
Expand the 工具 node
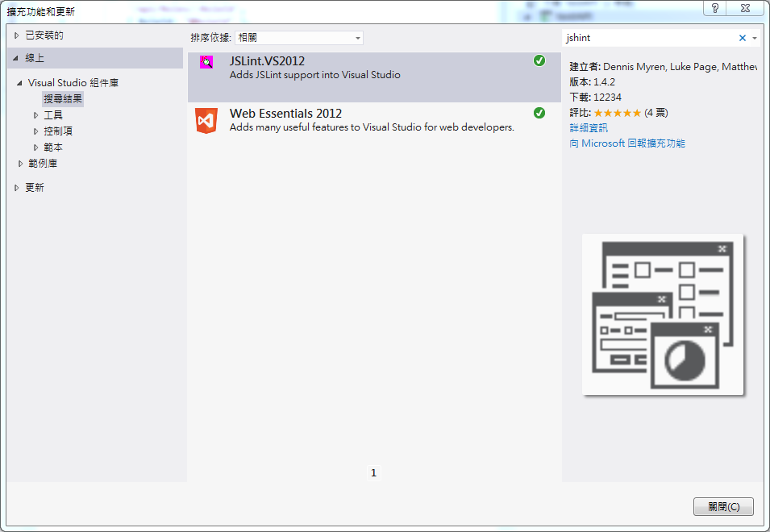coord(35,115)
